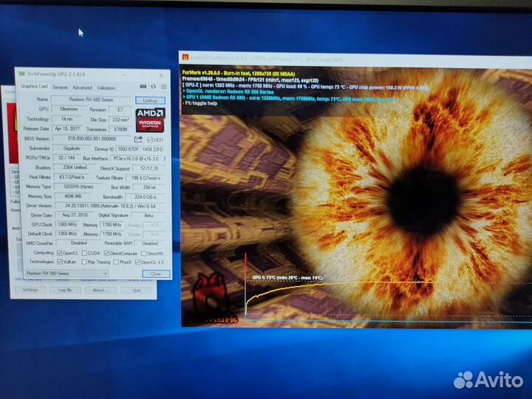This screenshot has height=399, width=532.
Task: Toggle the OpenGL 4.5 checkbox
Action: (x=137, y=262)
